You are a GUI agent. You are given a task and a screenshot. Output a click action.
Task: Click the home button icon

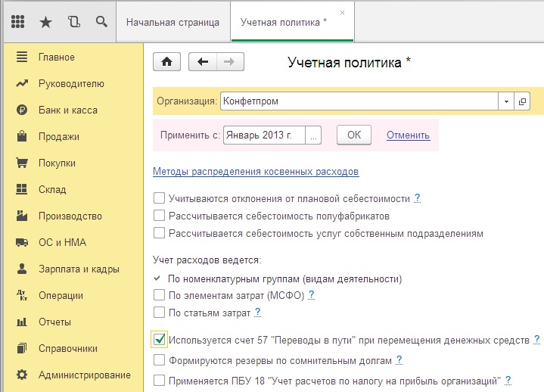(x=166, y=63)
